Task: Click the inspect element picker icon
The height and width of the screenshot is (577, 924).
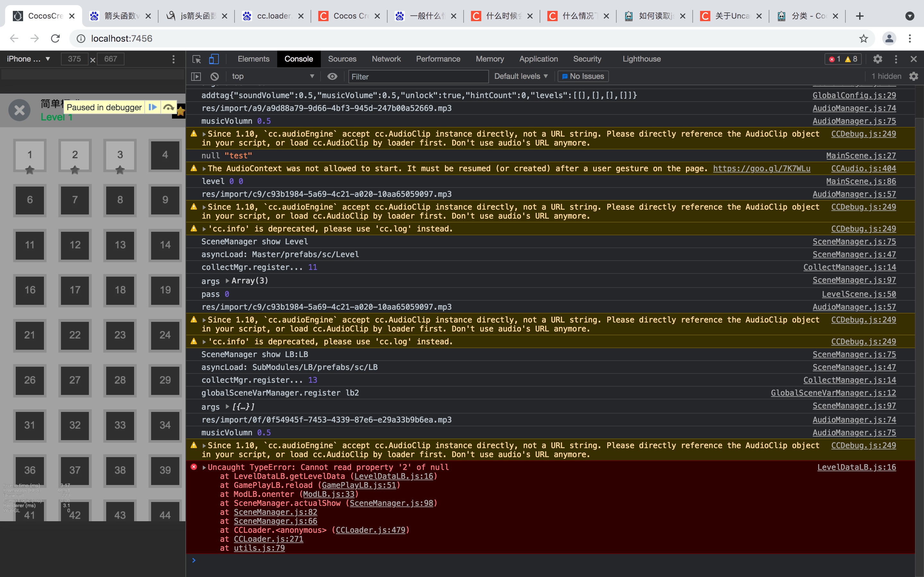Action: (197, 59)
